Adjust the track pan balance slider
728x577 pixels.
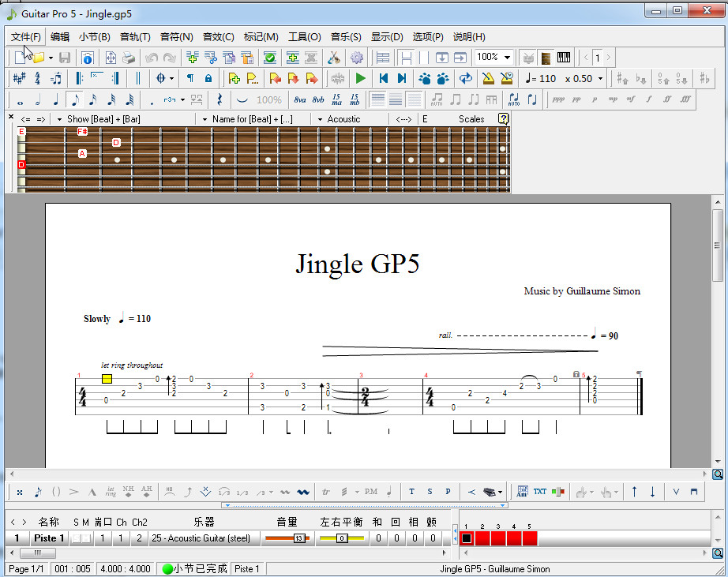[x=342, y=538]
